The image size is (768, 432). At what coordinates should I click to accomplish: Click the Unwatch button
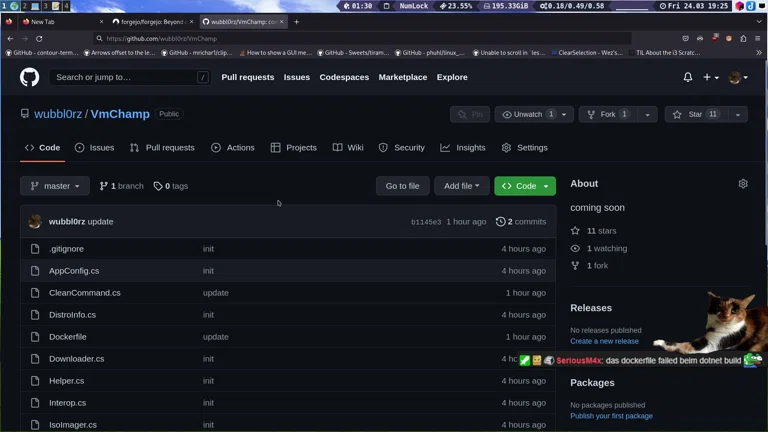tap(528, 114)
